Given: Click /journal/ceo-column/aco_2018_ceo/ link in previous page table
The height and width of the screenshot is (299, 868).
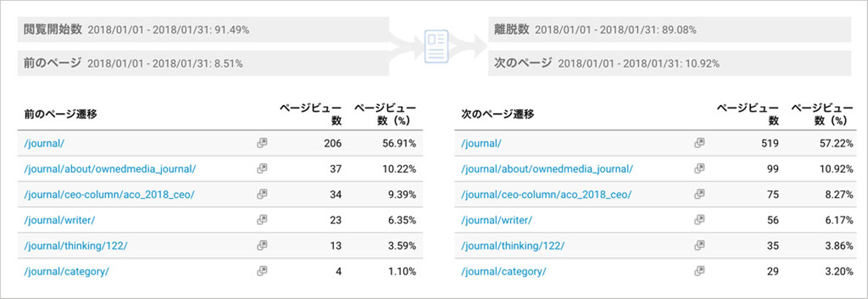Looking at the screenshot, I should [109, 195].
